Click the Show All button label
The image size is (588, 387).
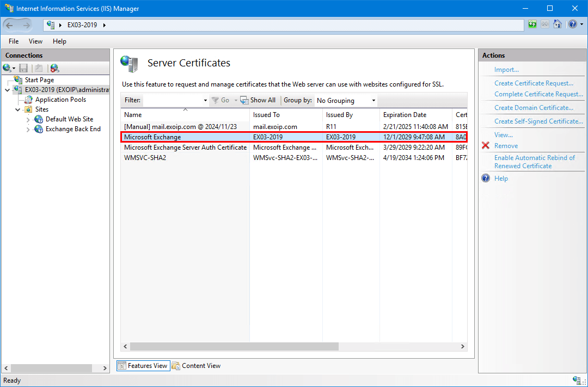263,100
